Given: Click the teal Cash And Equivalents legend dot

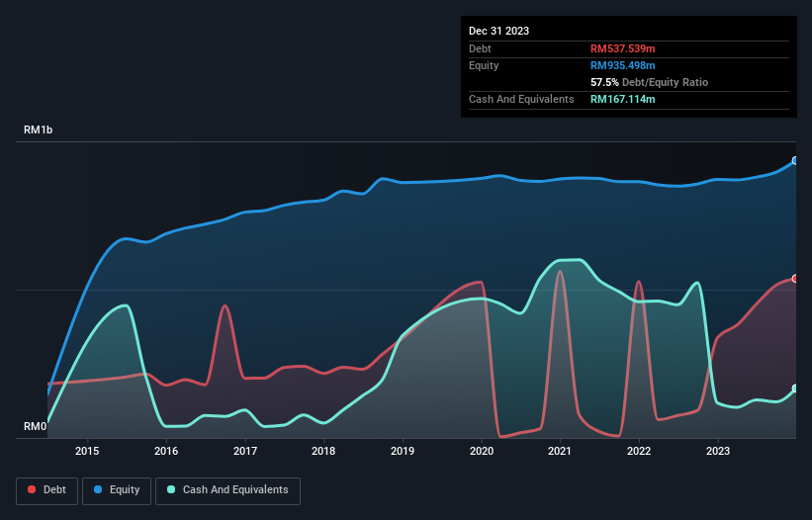Looking at the screenshot, I should 171,489.
